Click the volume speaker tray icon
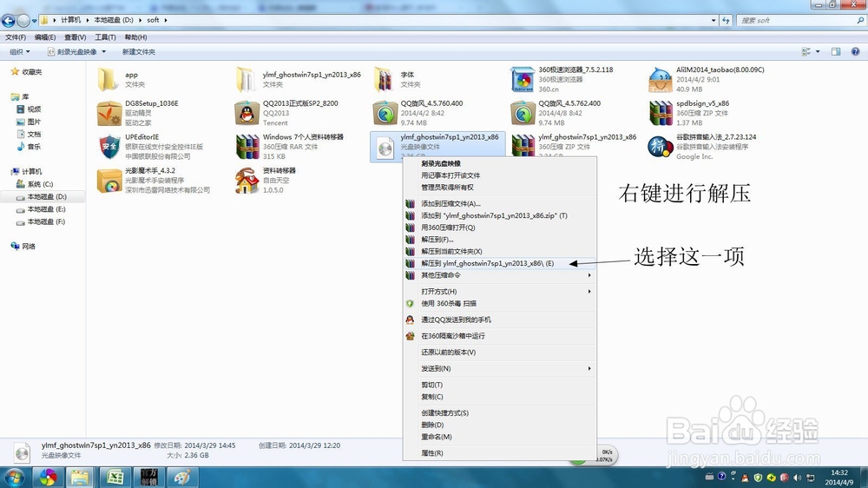Screen dimensions: 868x488 (797, 477)
